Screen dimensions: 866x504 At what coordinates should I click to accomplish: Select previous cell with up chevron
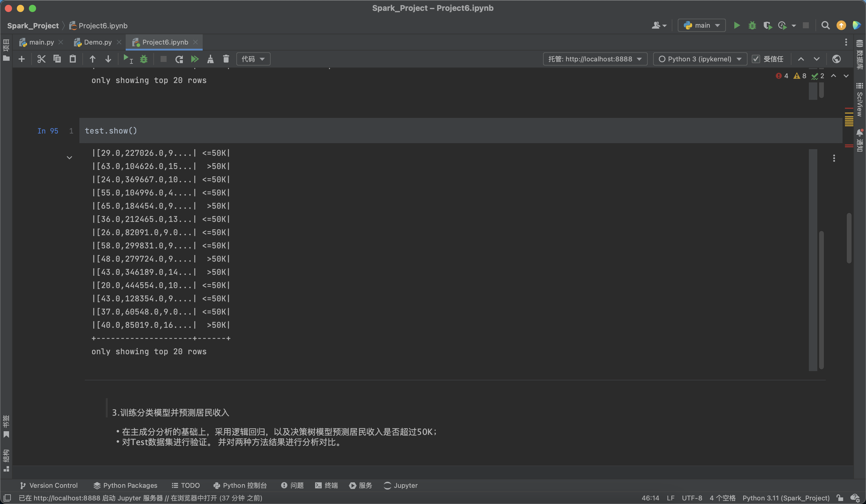coord(801,59)
